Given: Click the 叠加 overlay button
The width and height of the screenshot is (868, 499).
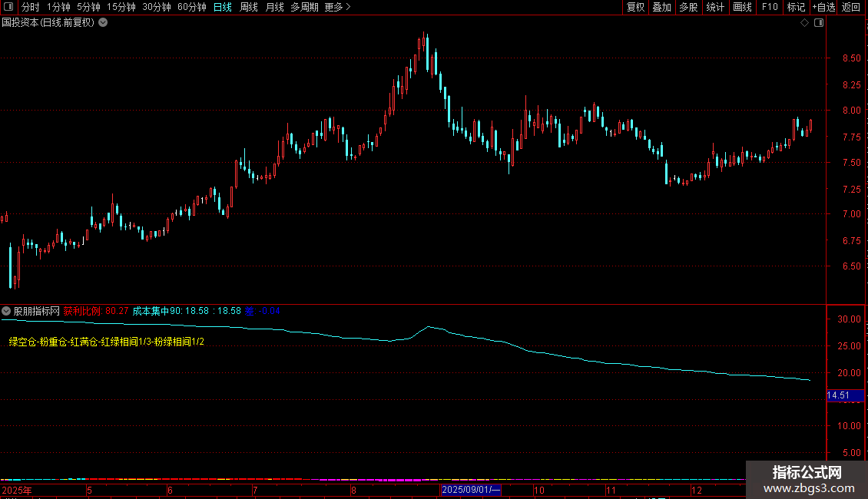Looking at the screenshot, I should [x=661, y=7].
